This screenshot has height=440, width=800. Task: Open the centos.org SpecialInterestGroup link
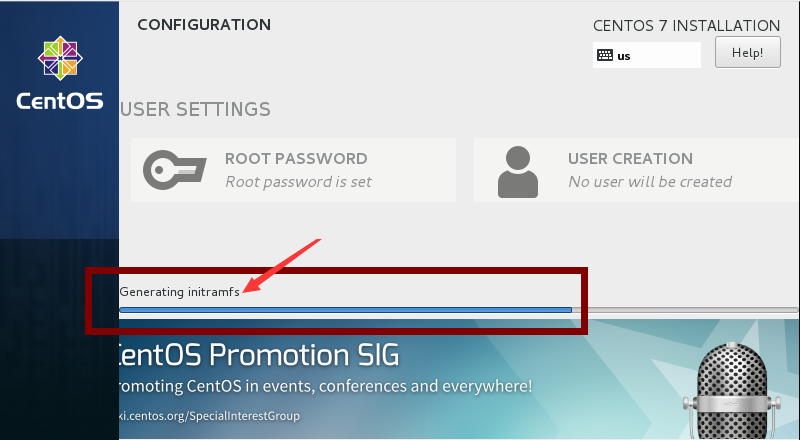click(209, 415)
